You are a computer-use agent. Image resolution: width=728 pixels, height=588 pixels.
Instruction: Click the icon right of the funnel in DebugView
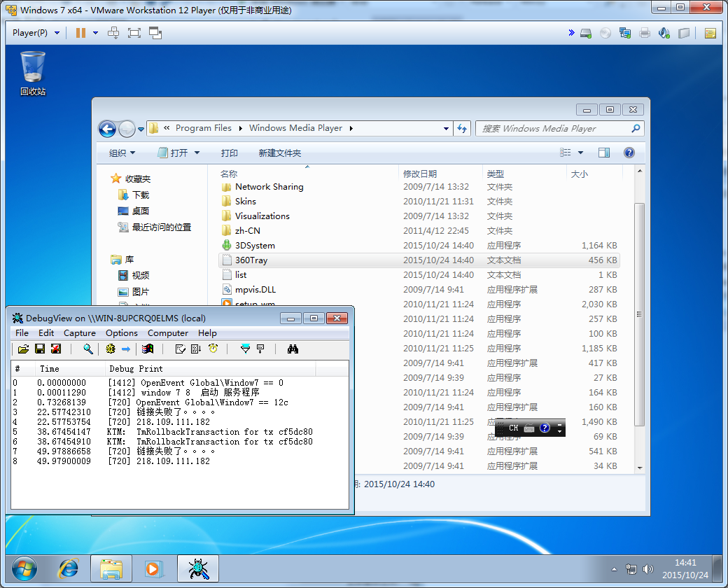click(x=260, y=349)
